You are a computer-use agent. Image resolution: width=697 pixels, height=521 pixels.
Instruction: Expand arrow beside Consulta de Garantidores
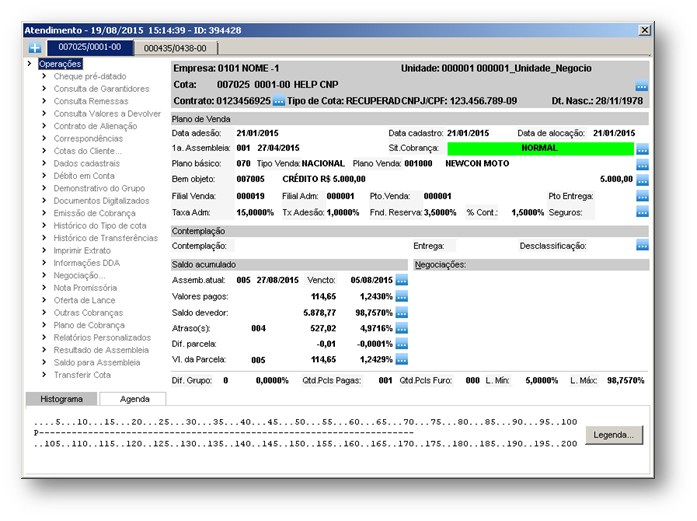point(44,88)
